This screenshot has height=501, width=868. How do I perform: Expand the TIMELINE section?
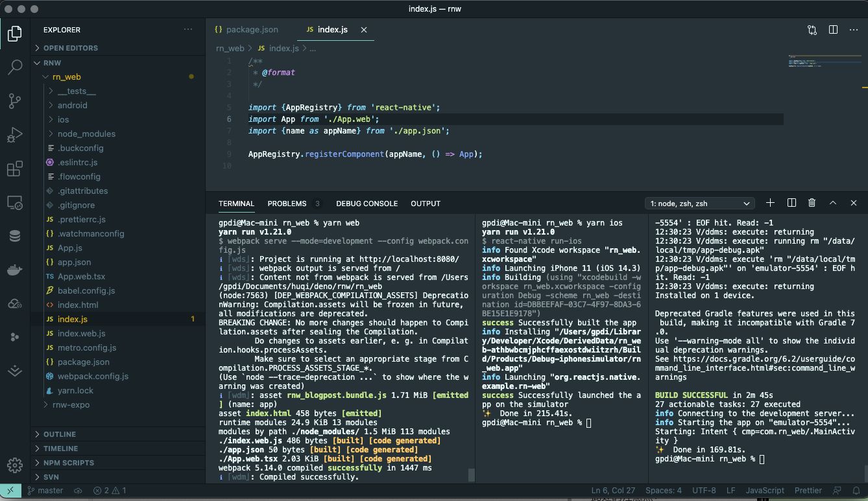(118, 449)
